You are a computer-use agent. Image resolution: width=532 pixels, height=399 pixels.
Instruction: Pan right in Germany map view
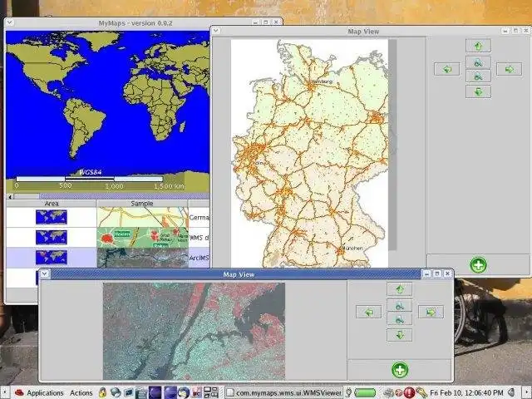509,69
